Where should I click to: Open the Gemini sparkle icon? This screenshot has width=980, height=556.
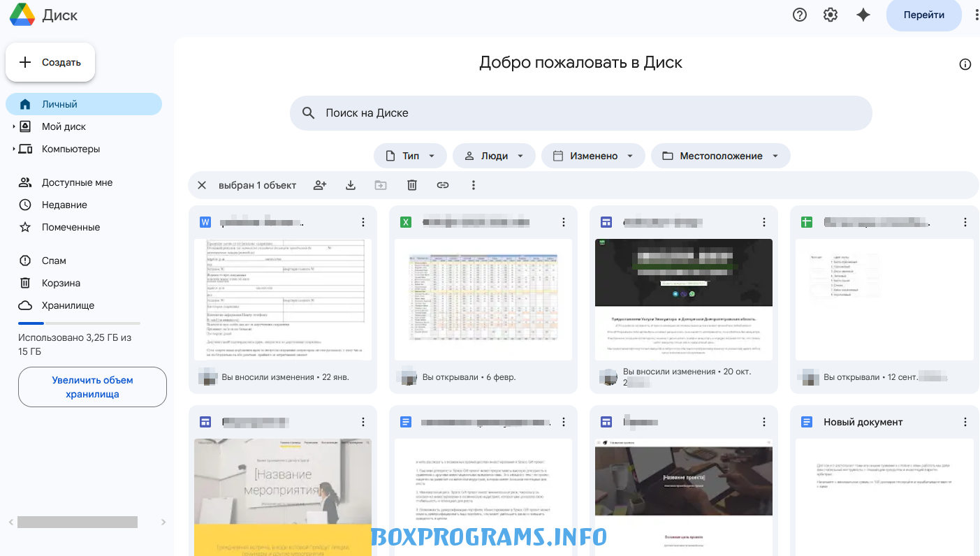click(x=863, y=15)
